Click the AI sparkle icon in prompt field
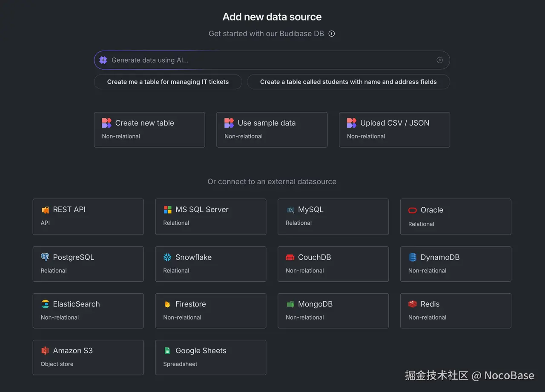This screenshot has height=392, width=545. (103, 60)
